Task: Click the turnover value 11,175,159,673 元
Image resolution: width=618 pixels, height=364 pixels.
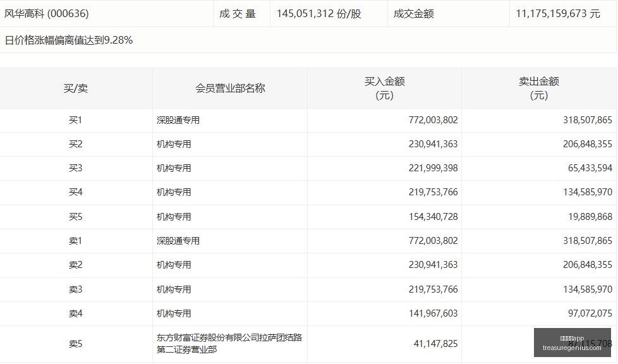Action: (x=558, y=13)
